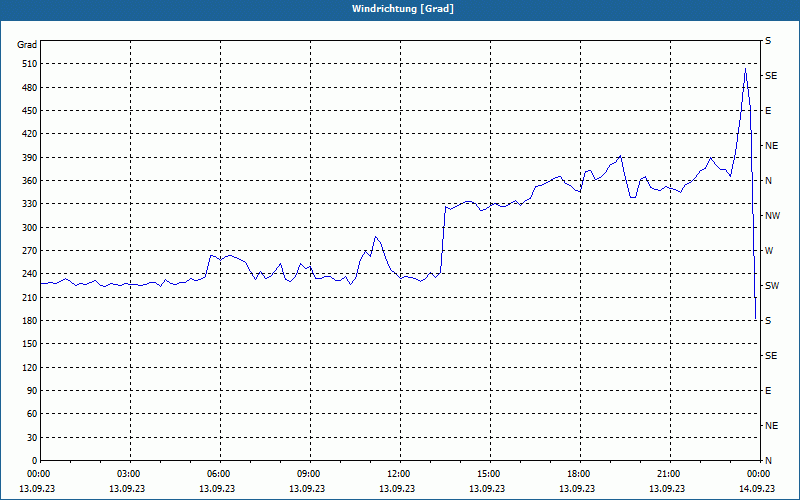Pick the 30 y-axis label

coord(32,437)
